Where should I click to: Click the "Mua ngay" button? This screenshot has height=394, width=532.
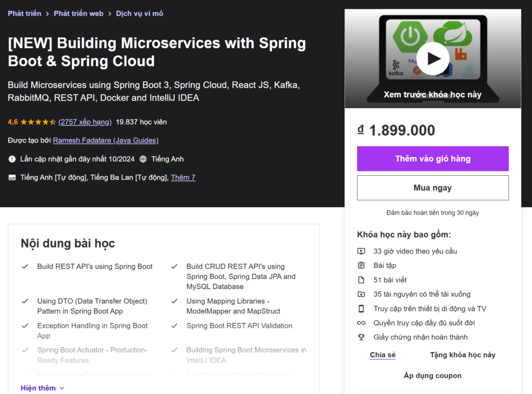432,188
